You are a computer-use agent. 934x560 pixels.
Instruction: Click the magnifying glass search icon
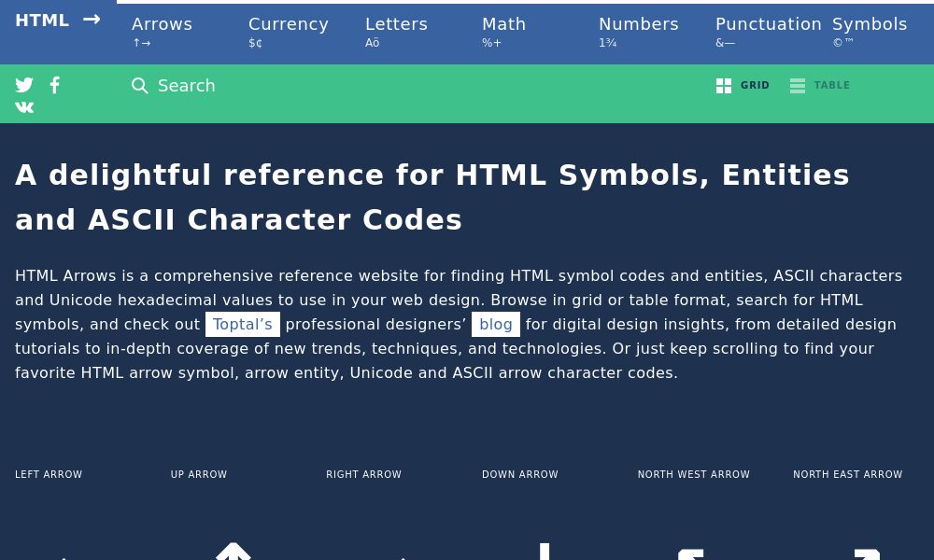click(140, 85)
